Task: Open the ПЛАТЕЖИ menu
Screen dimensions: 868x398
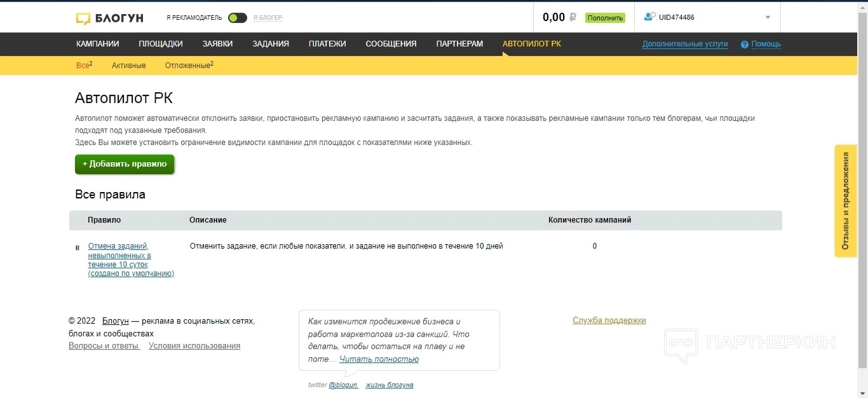Action: click(x=327, y=44)
